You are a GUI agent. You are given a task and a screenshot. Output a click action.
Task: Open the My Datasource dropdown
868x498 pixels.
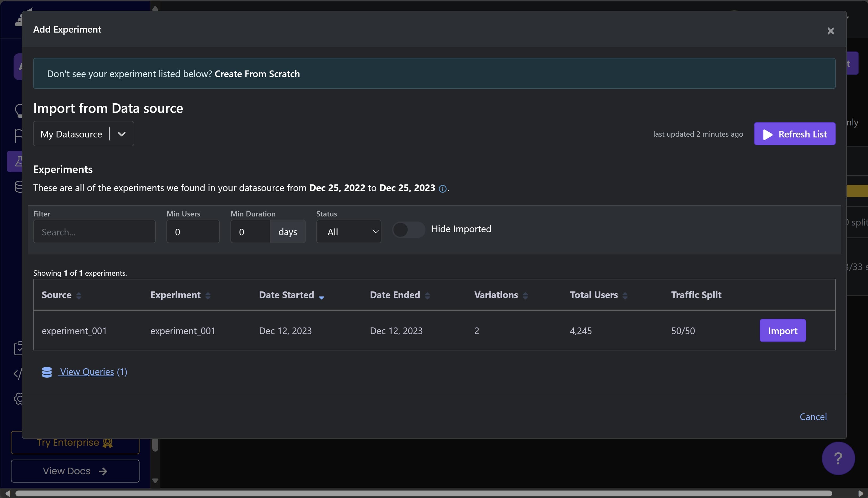[83, 134]
